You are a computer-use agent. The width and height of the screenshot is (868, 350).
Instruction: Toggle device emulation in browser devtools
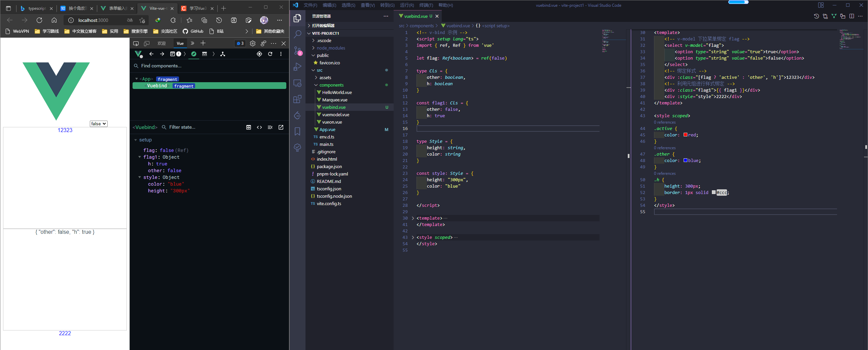pos(147,43)
